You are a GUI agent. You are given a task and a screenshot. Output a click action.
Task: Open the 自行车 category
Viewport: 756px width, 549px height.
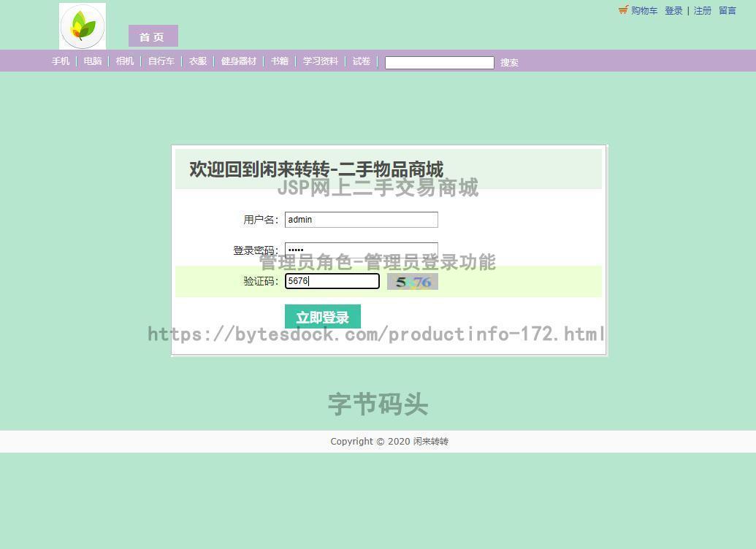(x=160, y=61)
